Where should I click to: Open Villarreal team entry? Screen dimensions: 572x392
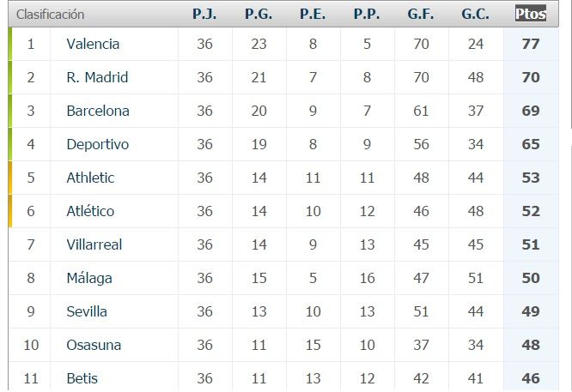[94, 244]
